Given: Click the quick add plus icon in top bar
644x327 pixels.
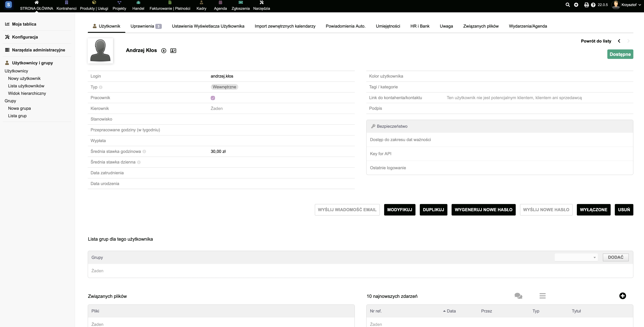Looking at the screenshot, I should [576, 5].
